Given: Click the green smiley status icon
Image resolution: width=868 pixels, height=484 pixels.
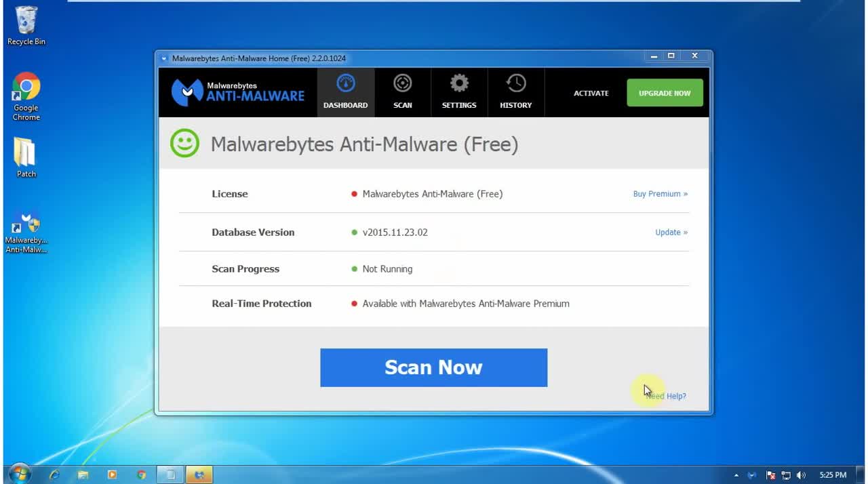Looking at the screenshot, I should click(184, 144).
